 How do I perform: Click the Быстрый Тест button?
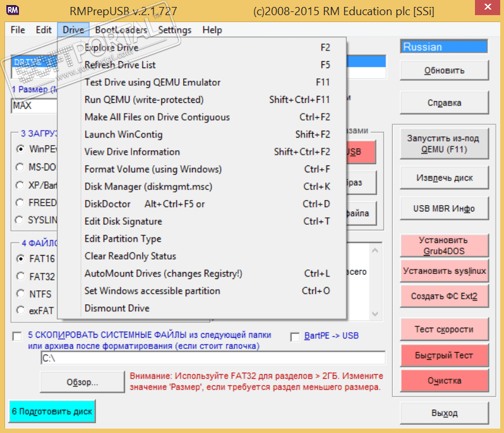tap(444, 355)
